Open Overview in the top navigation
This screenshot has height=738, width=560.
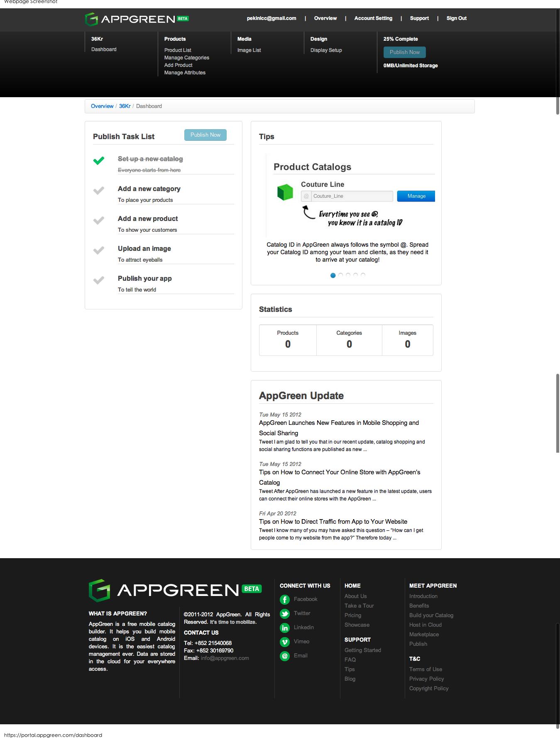pos(325,18)
